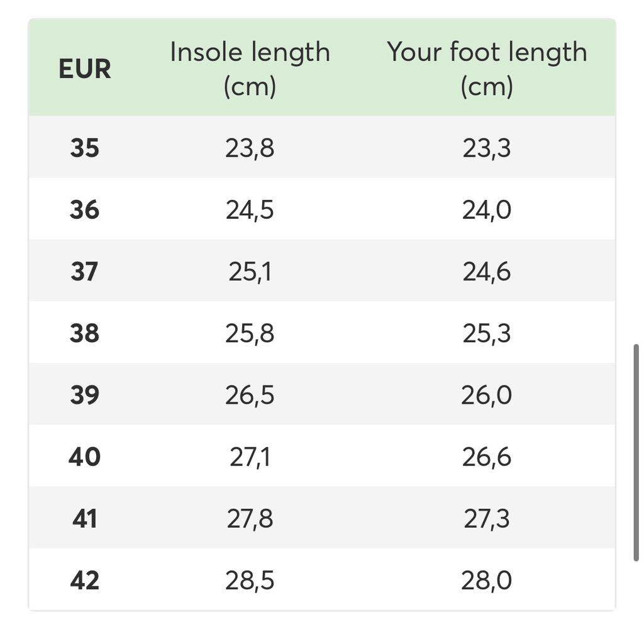Select EUR size 42 cell

coord(84,580)
